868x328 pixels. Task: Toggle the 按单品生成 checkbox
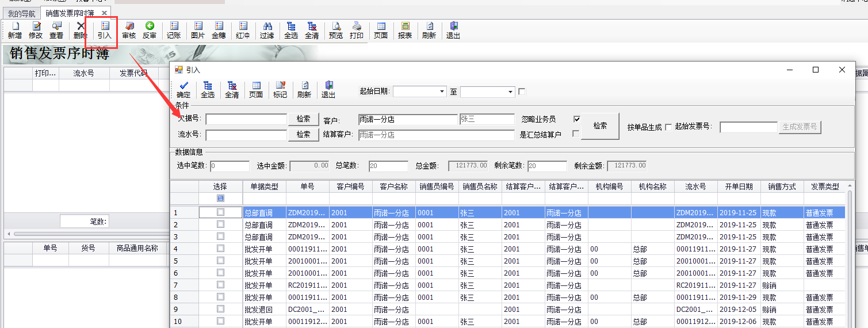tap(668, 127)
